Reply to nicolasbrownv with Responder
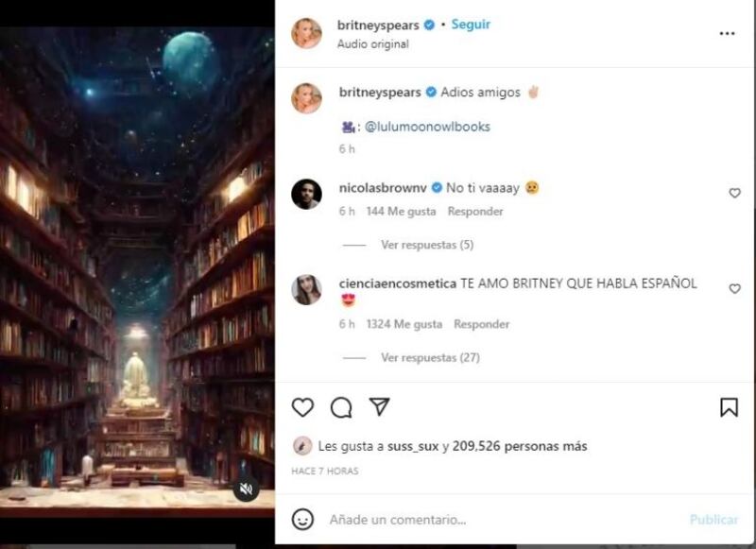 click(475, 212)
